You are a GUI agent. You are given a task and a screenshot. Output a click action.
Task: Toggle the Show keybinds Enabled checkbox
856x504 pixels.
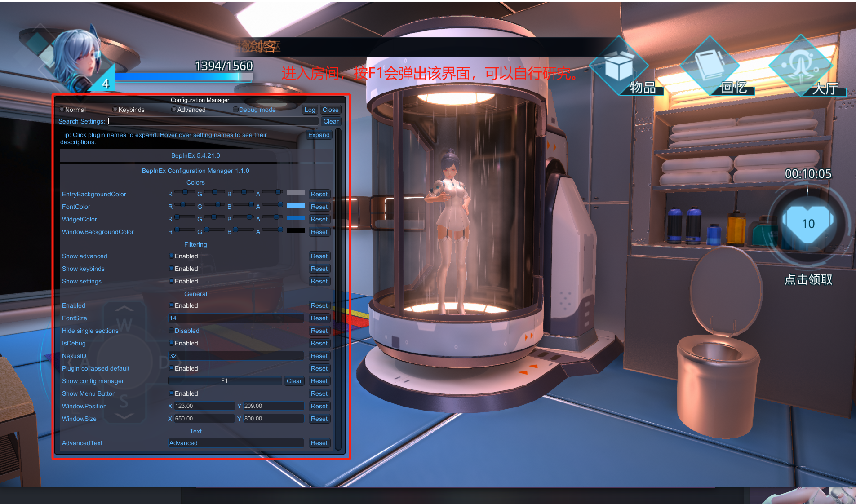pyautogui.click(x=171, y=269)
